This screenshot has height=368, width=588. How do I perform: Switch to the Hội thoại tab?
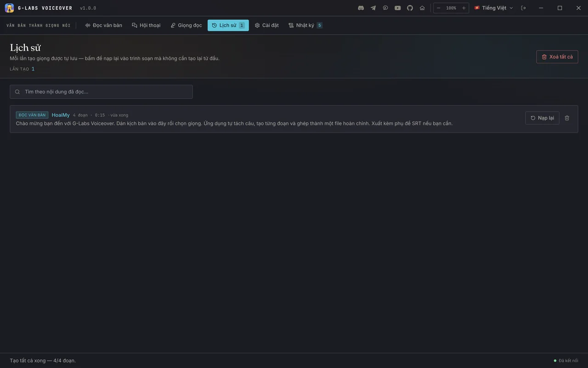click(x=146, y=25)
